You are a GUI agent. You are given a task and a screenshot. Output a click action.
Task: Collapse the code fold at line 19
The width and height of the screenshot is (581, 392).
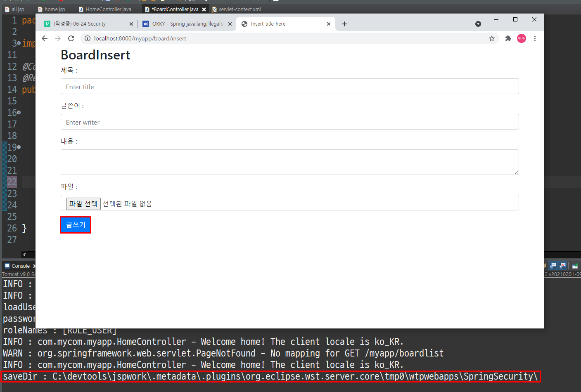point(19,147)
